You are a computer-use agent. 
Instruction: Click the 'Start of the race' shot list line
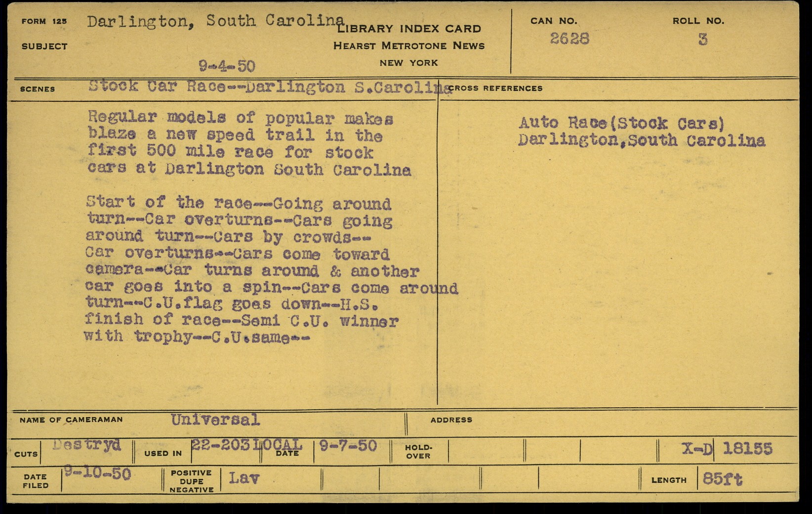coord(239,203)
